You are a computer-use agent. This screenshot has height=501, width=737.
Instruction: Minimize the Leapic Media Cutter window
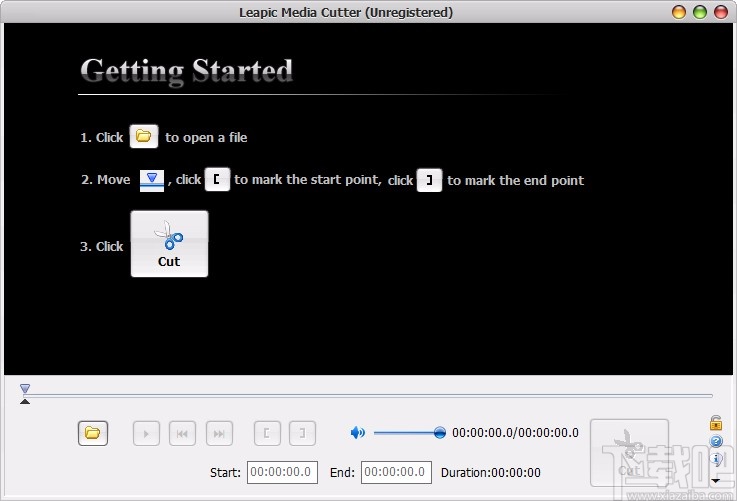679,12
